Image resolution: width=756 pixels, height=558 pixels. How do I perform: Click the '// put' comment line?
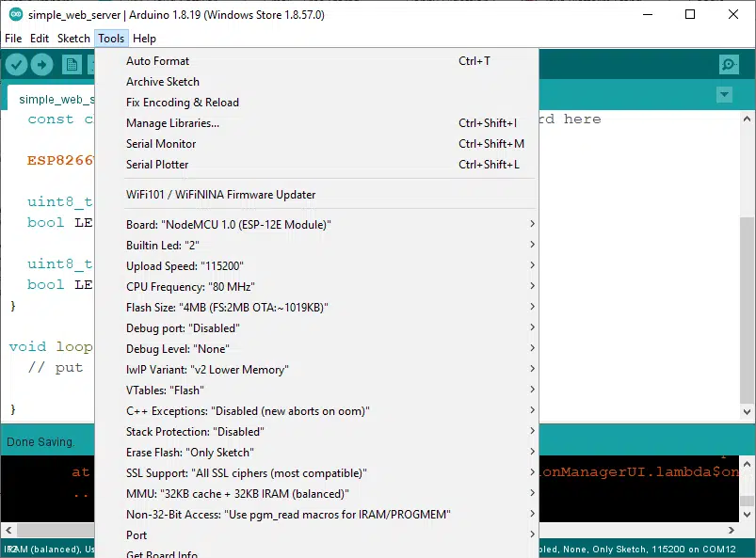click(56, 368)
